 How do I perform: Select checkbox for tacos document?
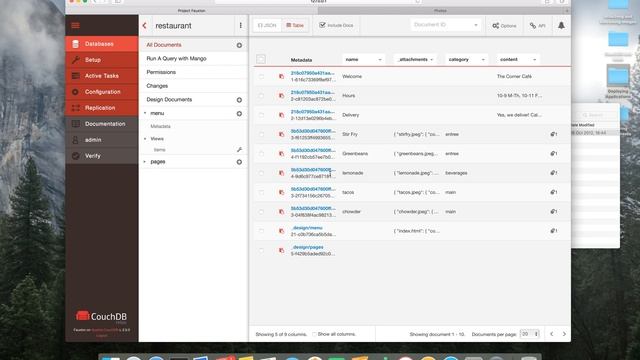click(x=261, y=192)
